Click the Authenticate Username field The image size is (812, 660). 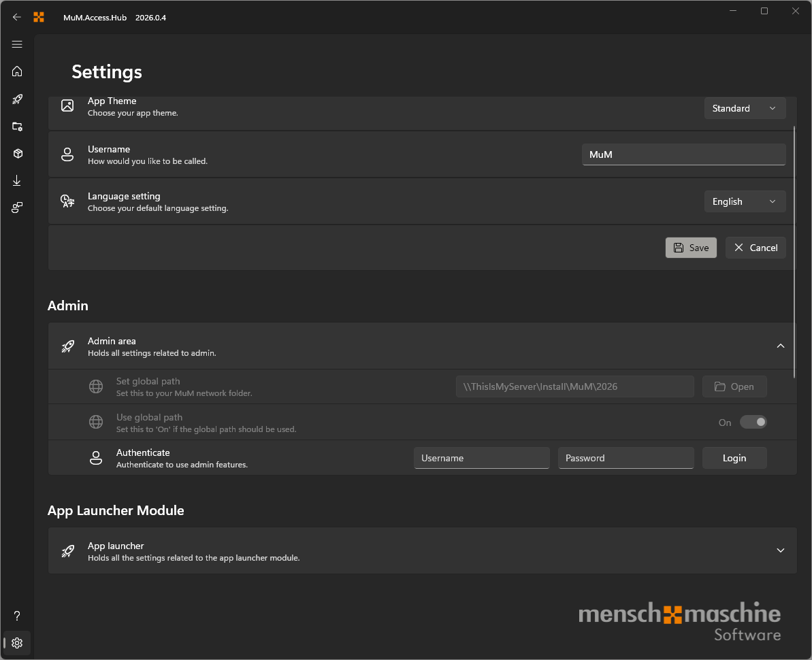(x=481, y=458)
